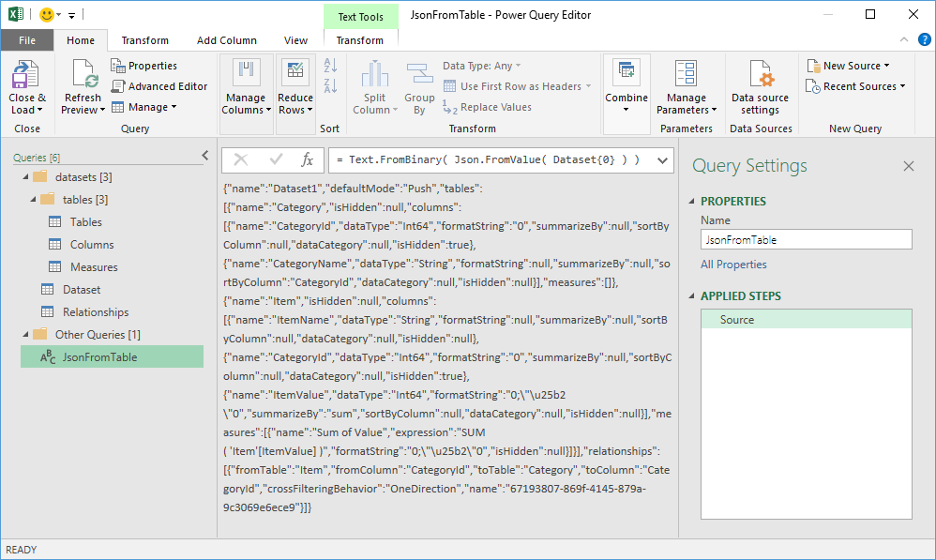Collapse the ribbon with the chevron arrow

902,39
